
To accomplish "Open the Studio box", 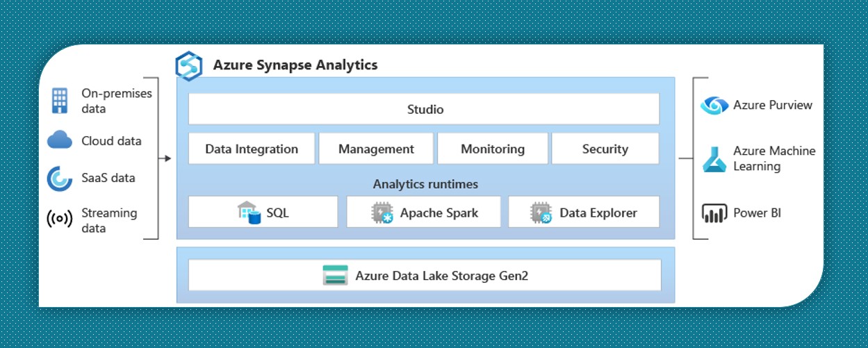I will tap(424, 109).
